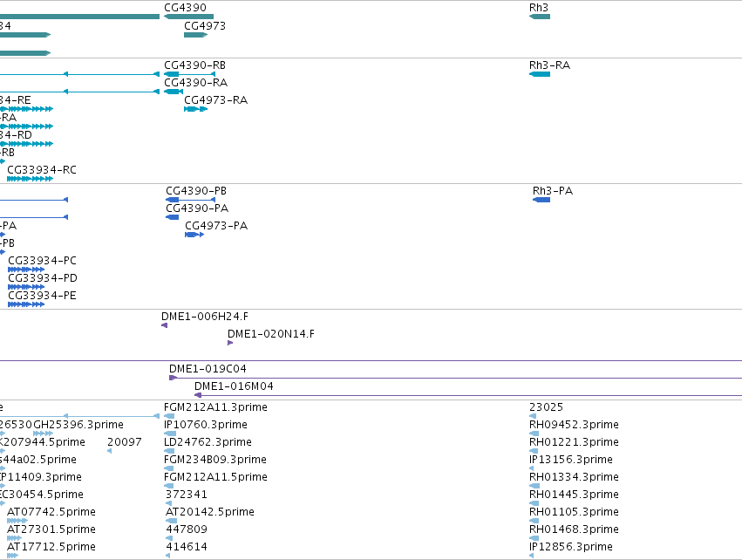Open the AT17712.5prime EST label
Screen dimensions: 742x560
(x=51, y=547)
